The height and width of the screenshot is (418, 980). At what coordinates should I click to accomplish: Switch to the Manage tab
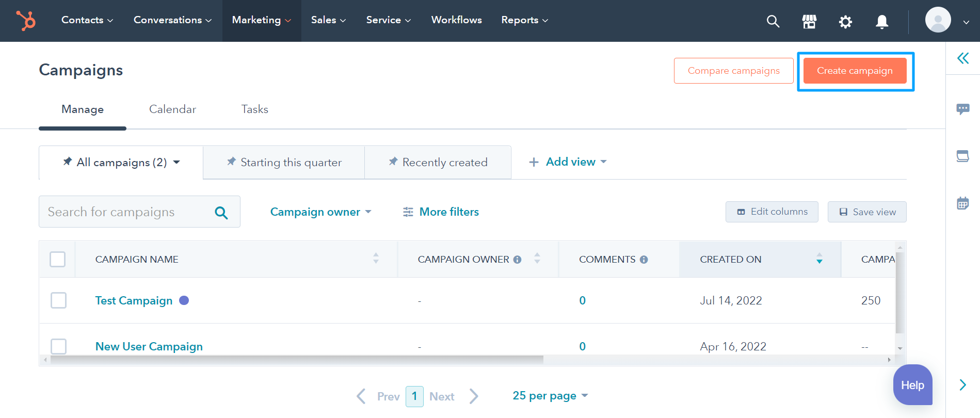83,109
